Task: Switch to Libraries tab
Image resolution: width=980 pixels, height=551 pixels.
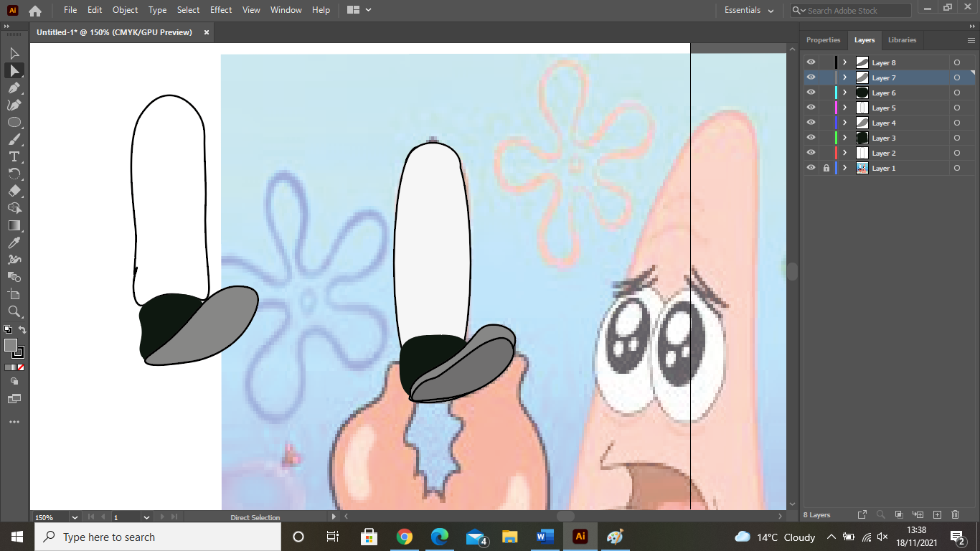Action: [x=902, y=40]
